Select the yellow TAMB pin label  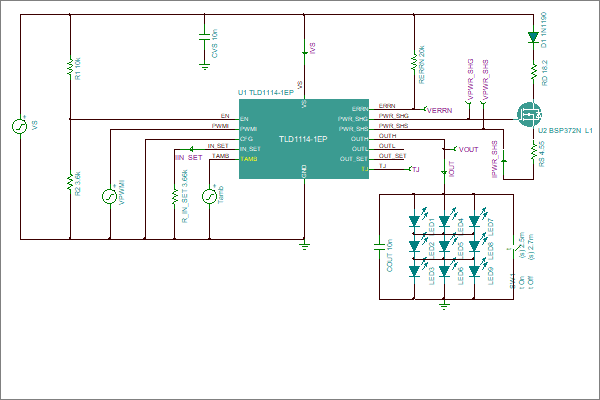click(x=249, y=159)
